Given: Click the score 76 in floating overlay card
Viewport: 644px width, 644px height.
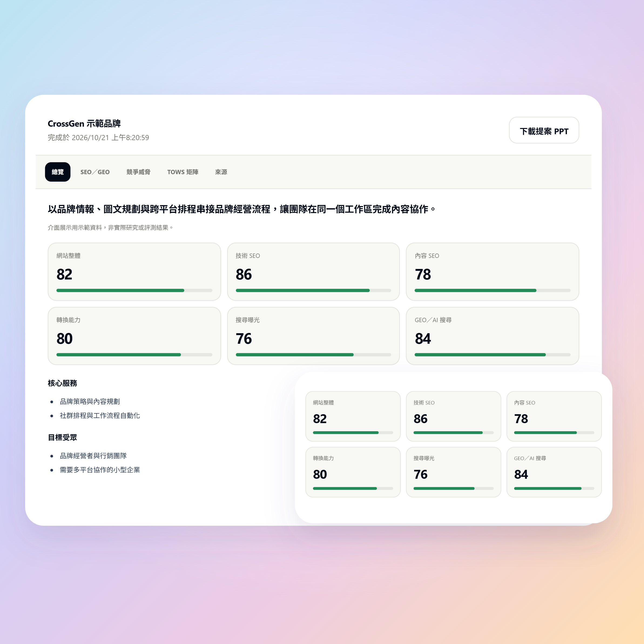Looking at the screenshot, I should point(421,474).
